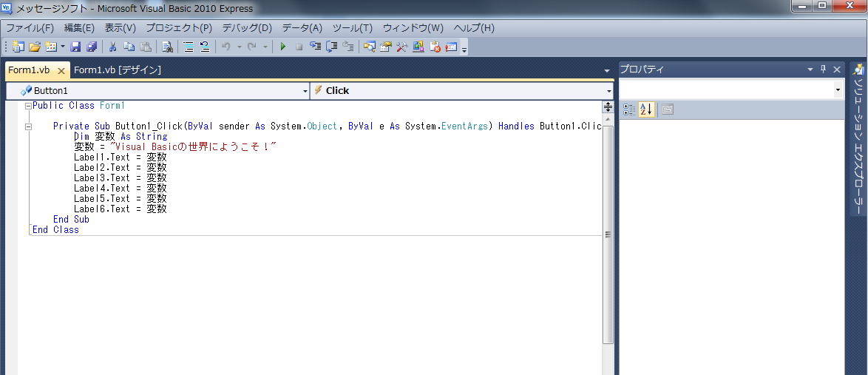Screen dimensions: 868x375
Task: Click the Add New Item icon
Action: click(50, 47)
